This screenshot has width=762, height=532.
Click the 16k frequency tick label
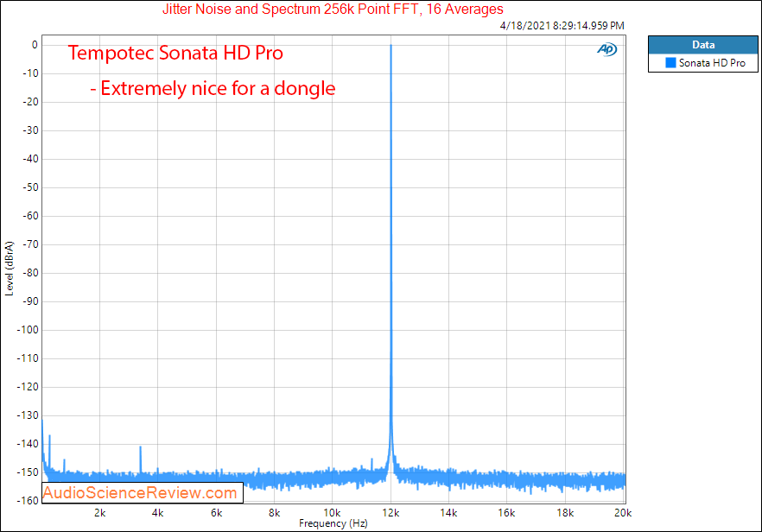[x=506, y=512]
